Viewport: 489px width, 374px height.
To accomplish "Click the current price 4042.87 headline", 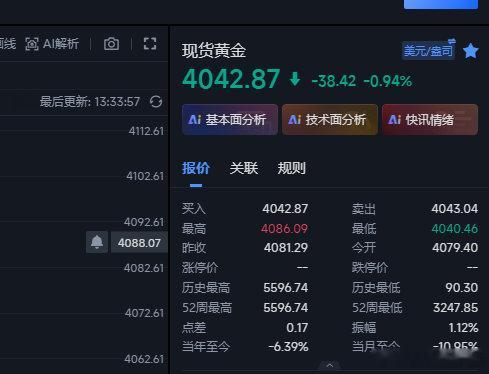I will [x=231, y=79].
